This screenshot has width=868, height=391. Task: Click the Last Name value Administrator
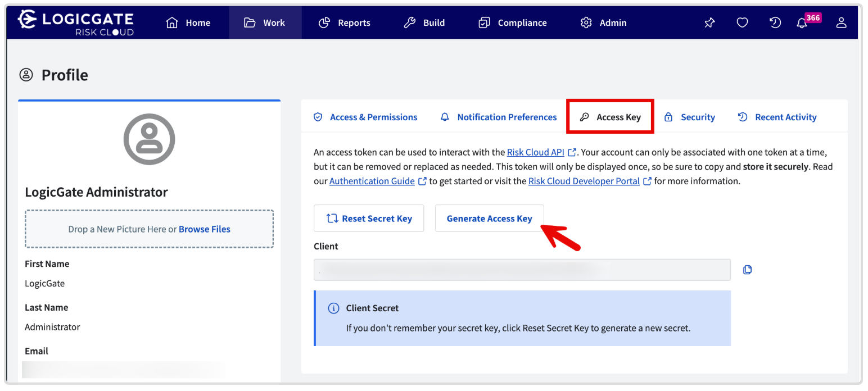point(52,327)
